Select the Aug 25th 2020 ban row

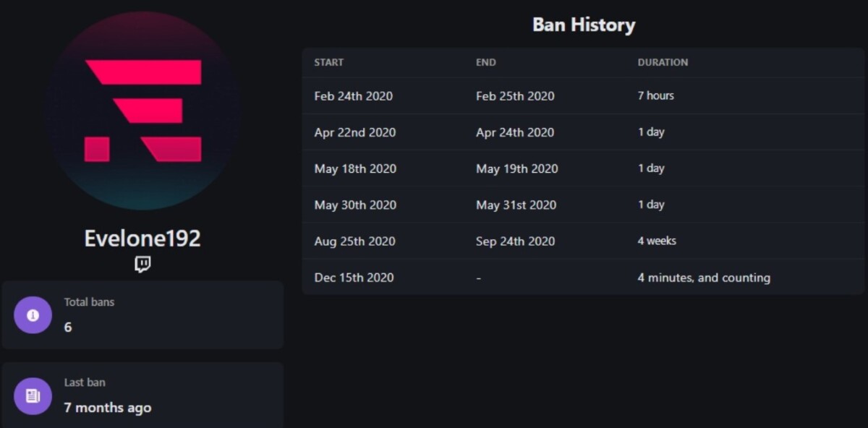coord(583,241)
